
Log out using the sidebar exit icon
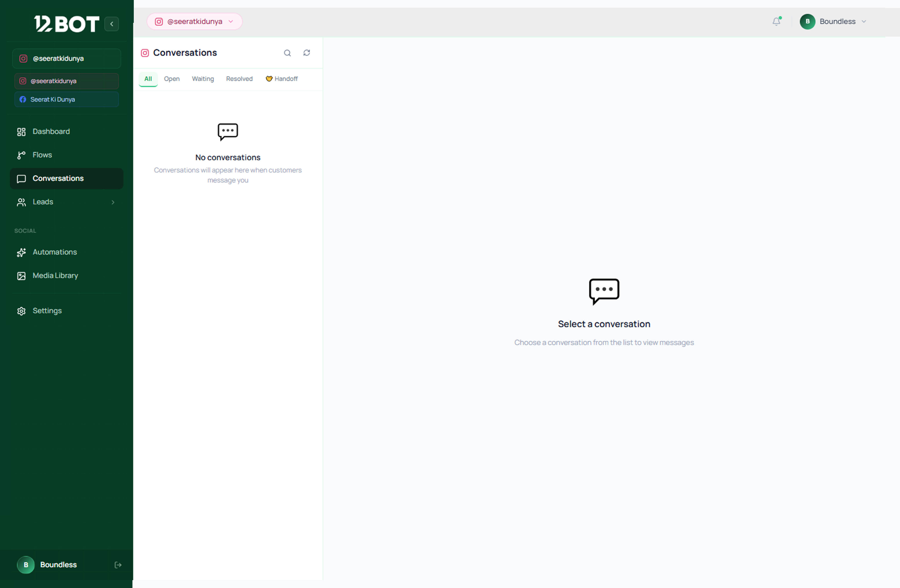118,565
